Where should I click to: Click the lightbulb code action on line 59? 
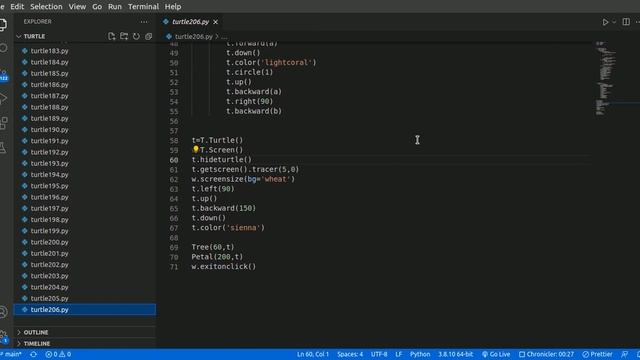click(196, 150)
